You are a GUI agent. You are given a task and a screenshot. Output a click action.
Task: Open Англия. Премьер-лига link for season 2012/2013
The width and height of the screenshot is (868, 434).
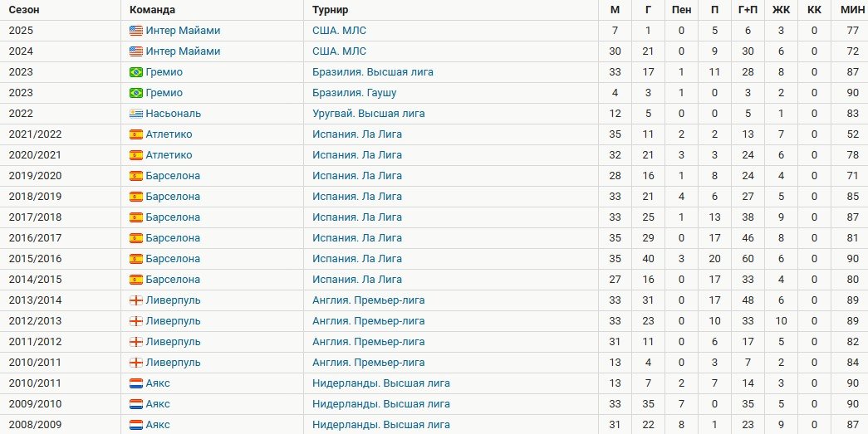(368, 321)
